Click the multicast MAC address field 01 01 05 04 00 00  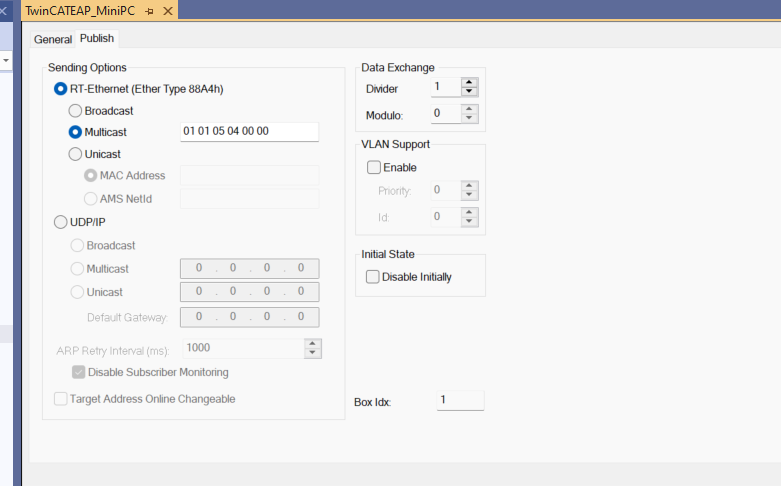pyautogui.click(x=249, y=131)
